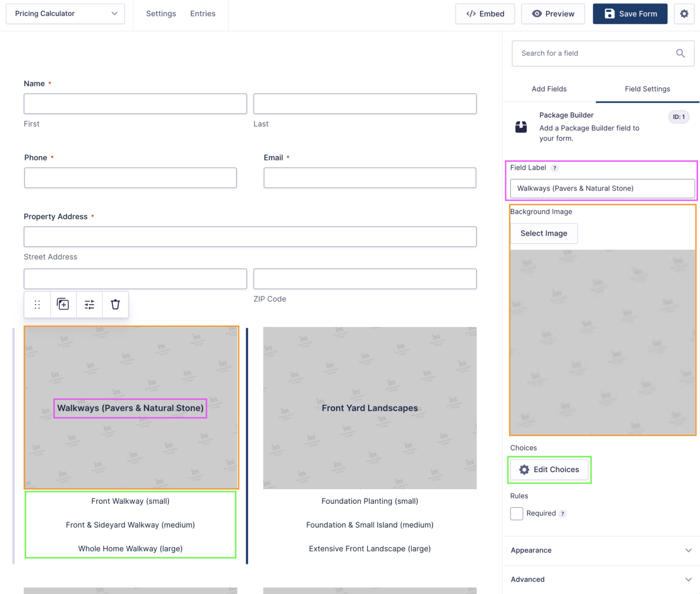Expand the Advanced section

(601, 579)
